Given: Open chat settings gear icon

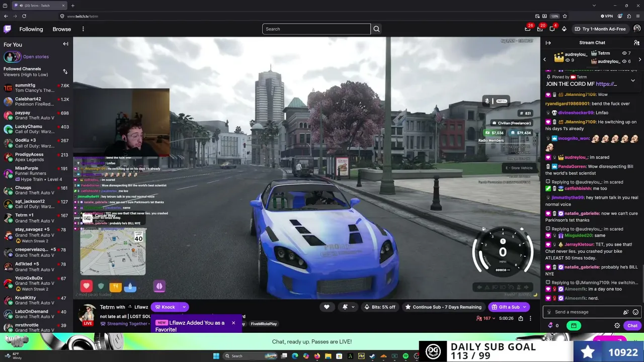Looking at the screenshot, I should click(x=617, y=326).
